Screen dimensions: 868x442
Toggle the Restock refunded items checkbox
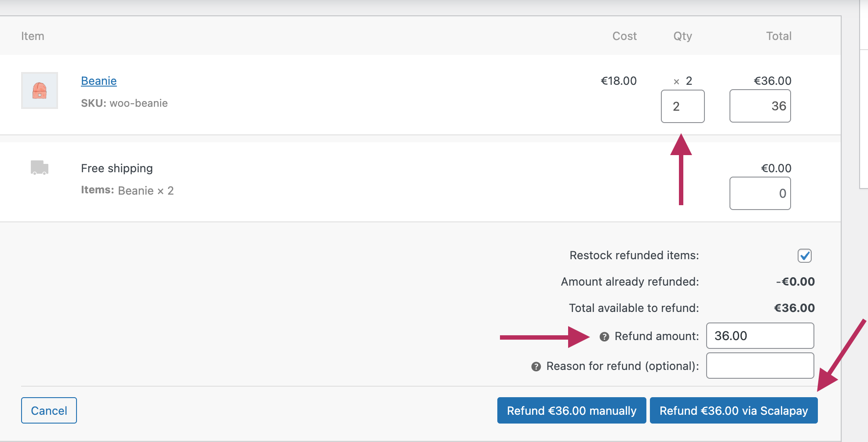pyautogui.click(x=804, y=256)
